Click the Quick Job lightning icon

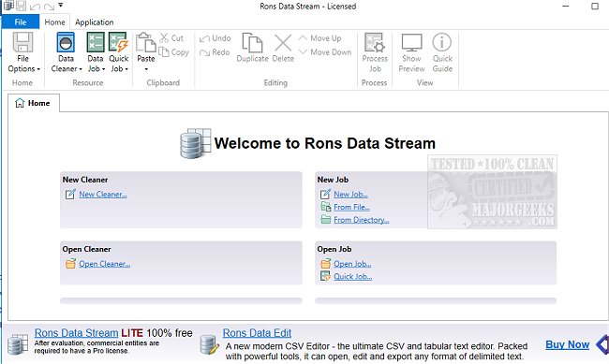tap(118, 42)
